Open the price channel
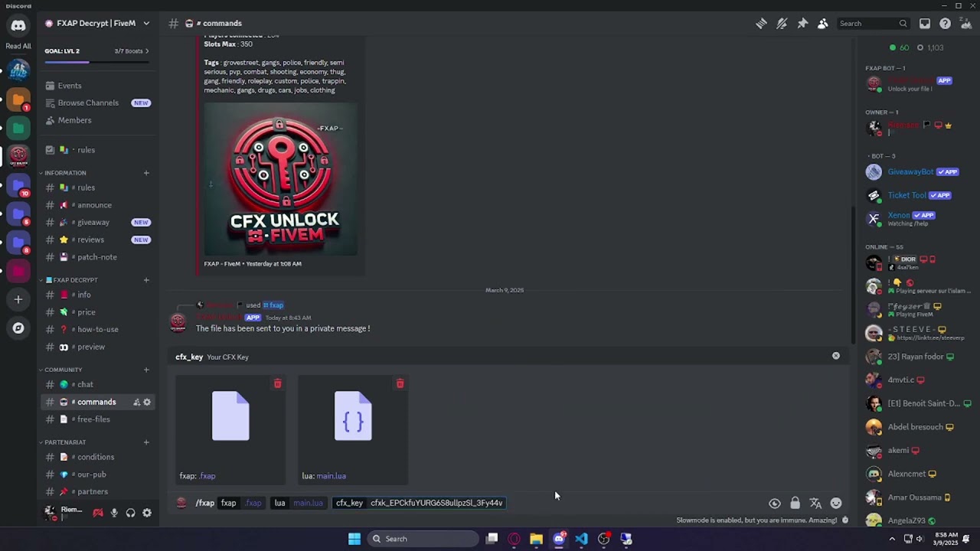 pyautogui.click(x=97, y=312)
